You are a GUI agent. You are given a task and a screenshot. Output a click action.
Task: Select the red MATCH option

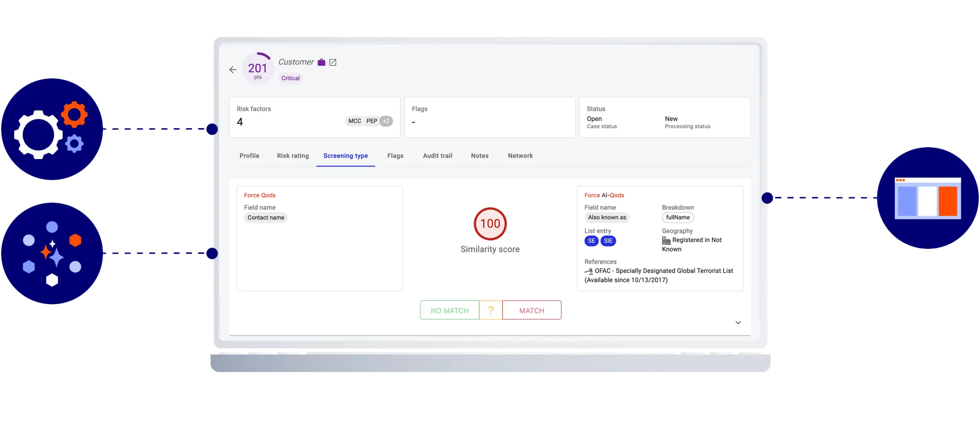[532, 310]
